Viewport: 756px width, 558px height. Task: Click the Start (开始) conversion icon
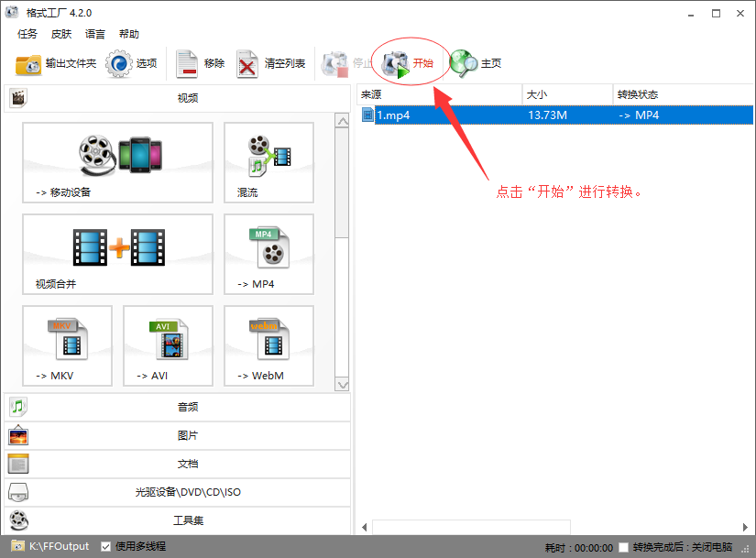coord(396,64)
